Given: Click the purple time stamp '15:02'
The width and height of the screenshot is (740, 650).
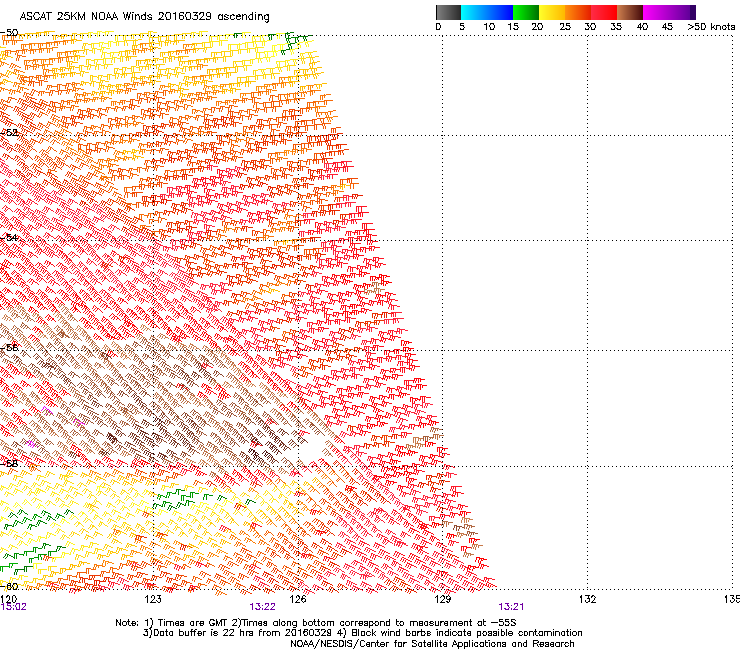Looking at the screenshot, I should [13, 607].
